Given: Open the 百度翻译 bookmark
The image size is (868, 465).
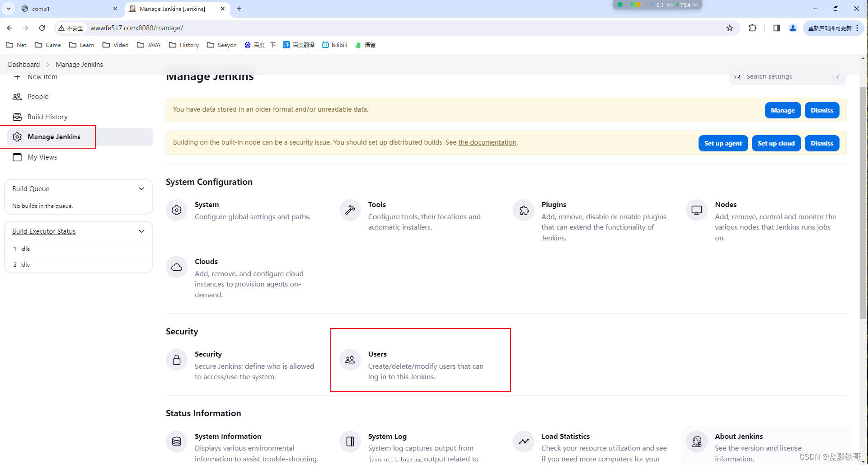Looking at the screenshot, I should (299, 45).
